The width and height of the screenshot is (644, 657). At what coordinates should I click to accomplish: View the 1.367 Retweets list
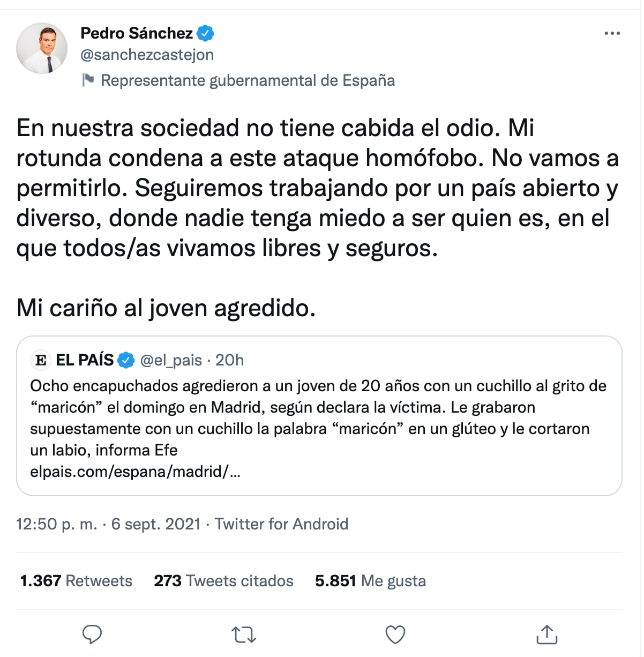76,581
